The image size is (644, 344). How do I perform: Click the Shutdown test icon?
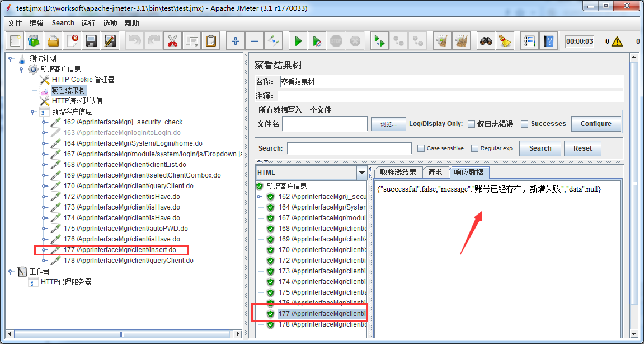tap(355, 41)
